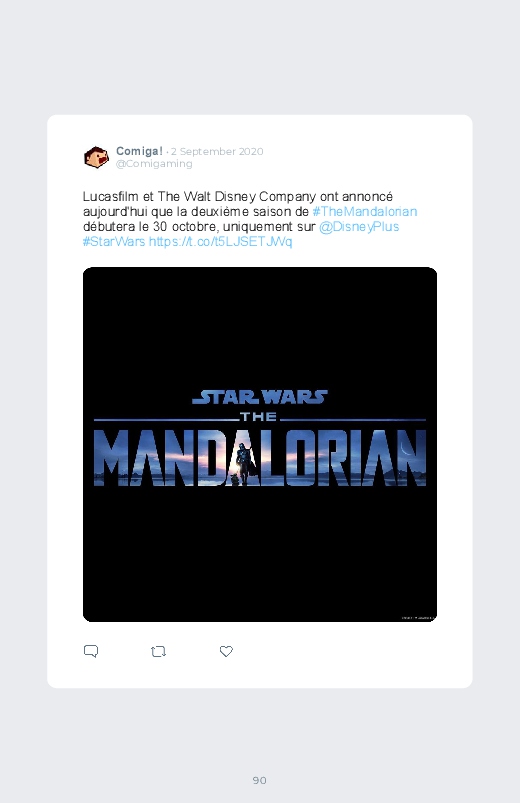Click the word THE above the title
Viewport: 520px width, 803px height.
coord(259,417)
